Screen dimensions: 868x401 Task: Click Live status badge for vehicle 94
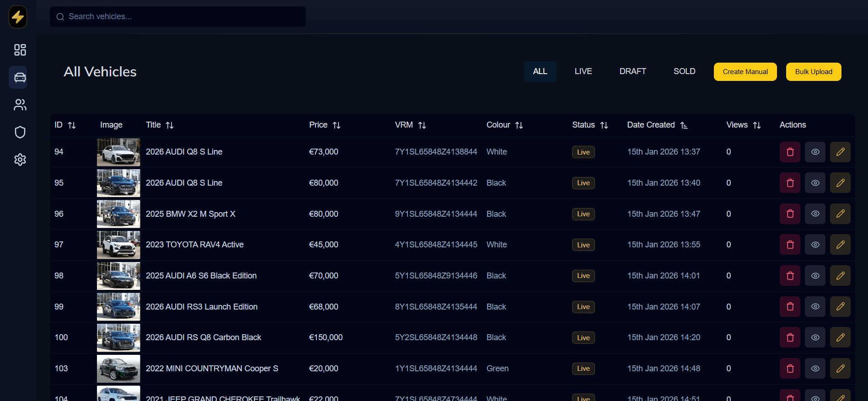(583, 152)
